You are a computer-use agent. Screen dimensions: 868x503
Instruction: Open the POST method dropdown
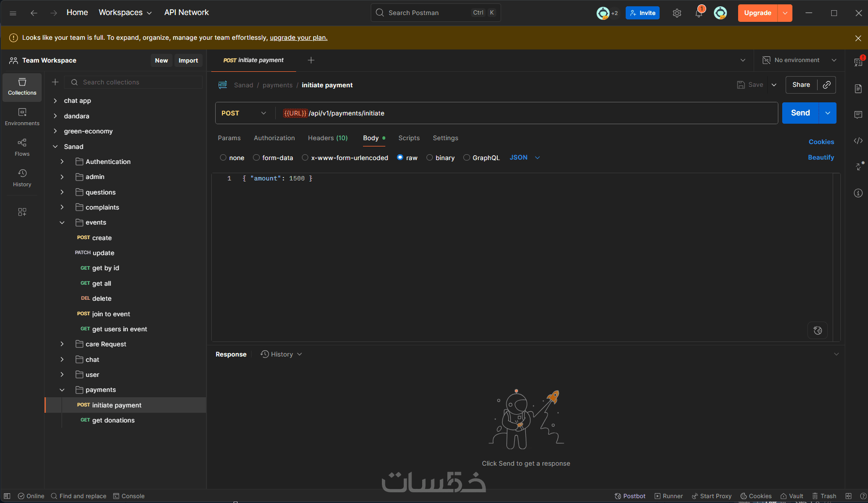(x=244, y=113)
